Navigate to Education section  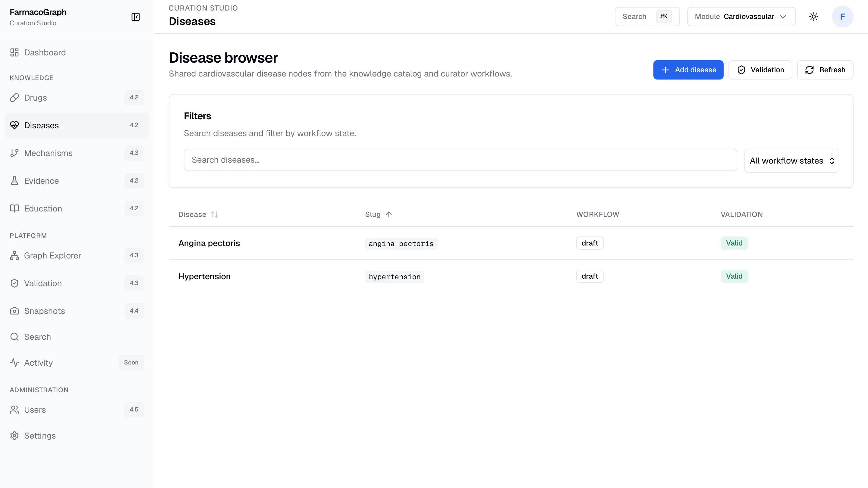tap(77, 208)
